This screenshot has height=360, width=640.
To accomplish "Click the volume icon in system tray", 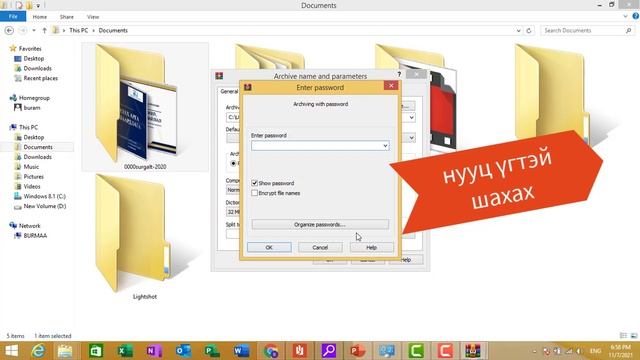I will pyautogui.click(x=579, y=351).
